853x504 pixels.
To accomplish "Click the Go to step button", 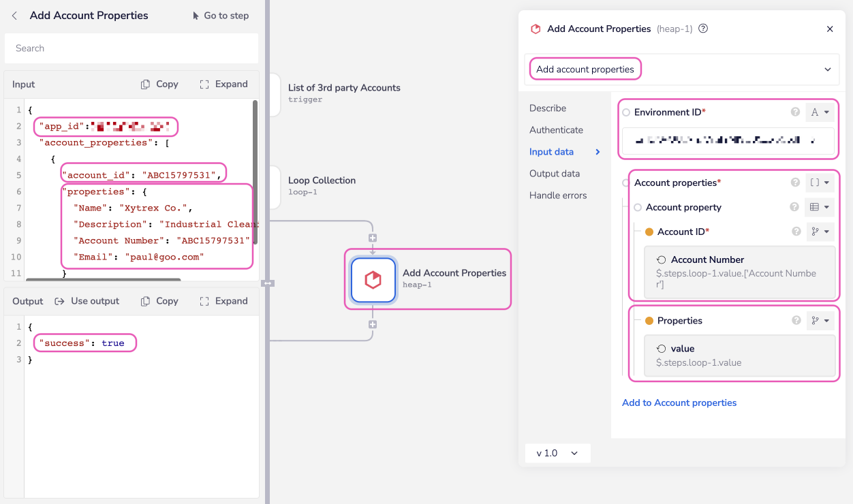I will (220, 15).
